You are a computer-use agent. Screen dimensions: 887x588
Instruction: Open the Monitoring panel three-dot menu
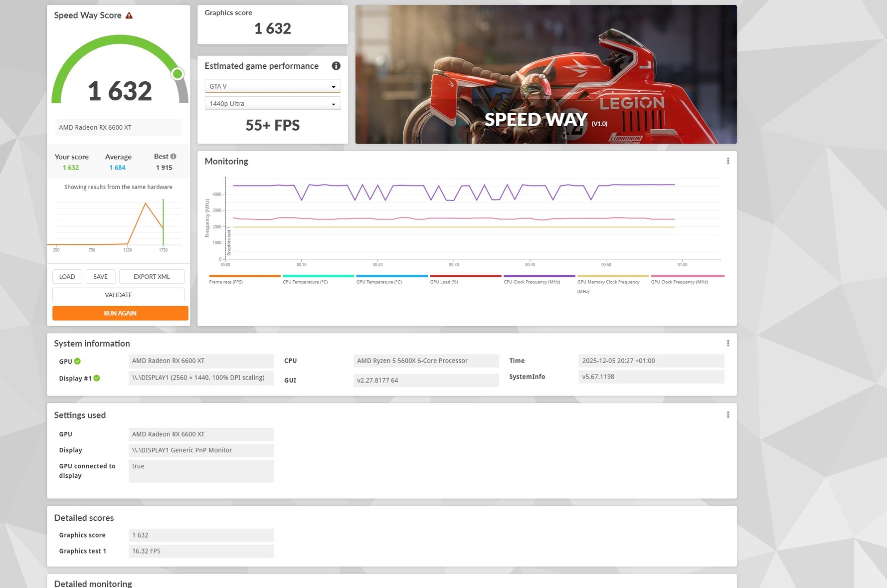(x=728, y=161)
